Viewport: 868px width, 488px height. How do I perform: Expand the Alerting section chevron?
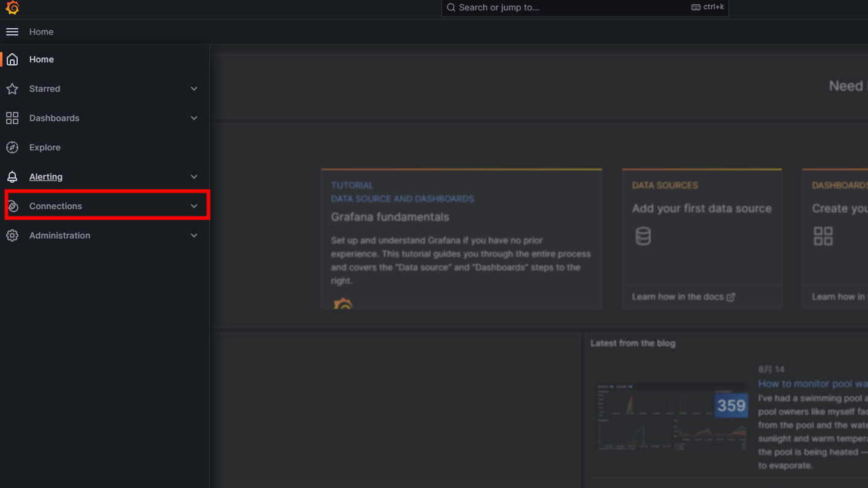[x=194, y=177]
